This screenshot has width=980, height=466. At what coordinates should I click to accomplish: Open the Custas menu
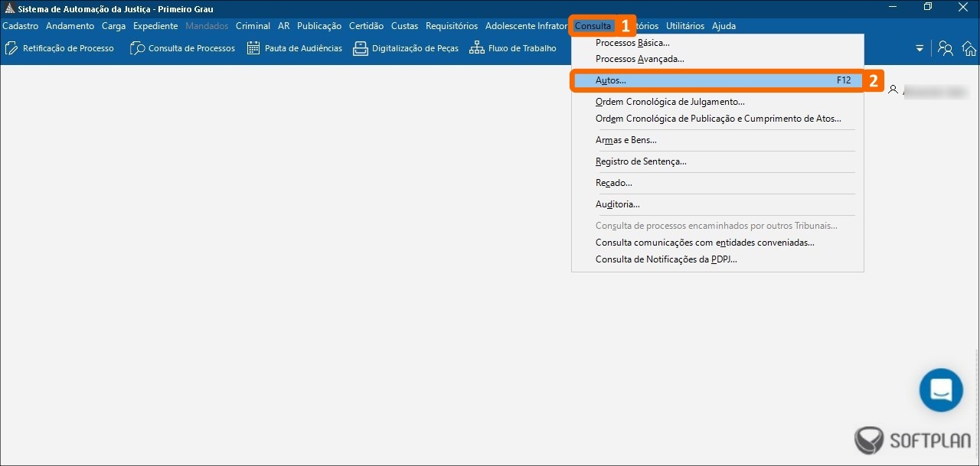click(404, 26)
